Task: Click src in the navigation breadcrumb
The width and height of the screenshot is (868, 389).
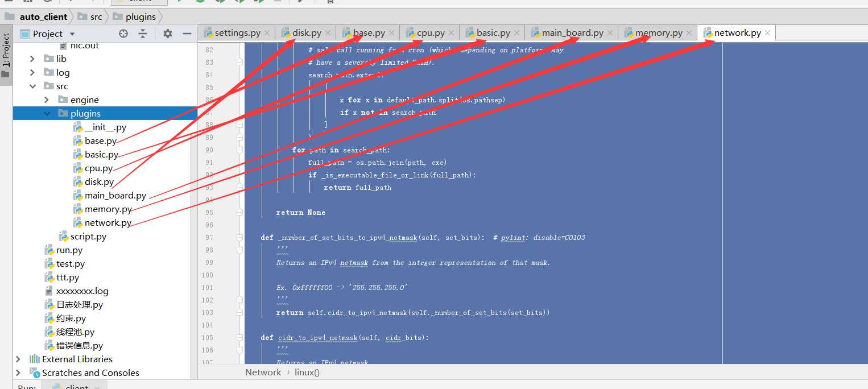Action: (96, 16)
